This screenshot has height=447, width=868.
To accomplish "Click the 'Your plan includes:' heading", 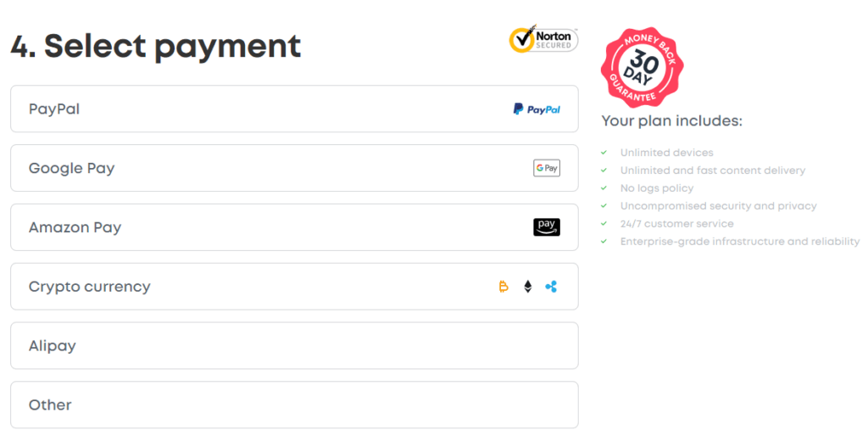I will (672, 120).
